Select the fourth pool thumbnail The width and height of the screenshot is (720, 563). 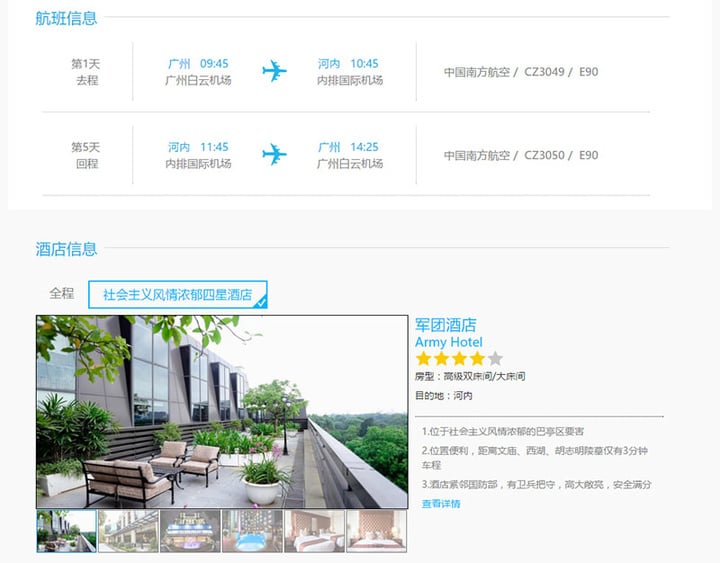pyautogui.click(x=253, y=531)
